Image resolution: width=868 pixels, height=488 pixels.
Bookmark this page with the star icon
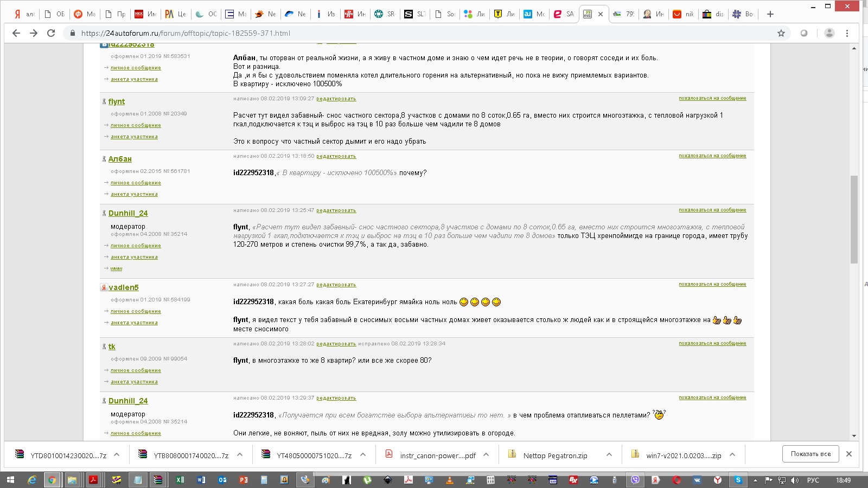(781, 33)
